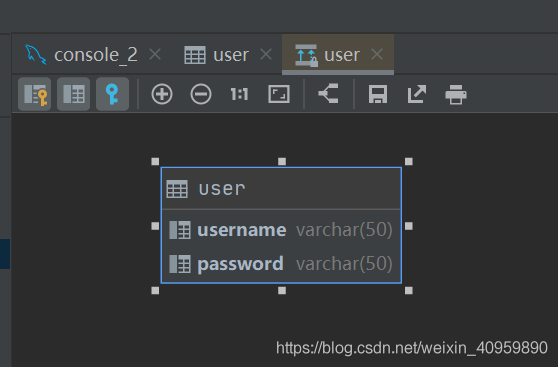Toggle the Key Columns display button

click(x=35, y=94)
